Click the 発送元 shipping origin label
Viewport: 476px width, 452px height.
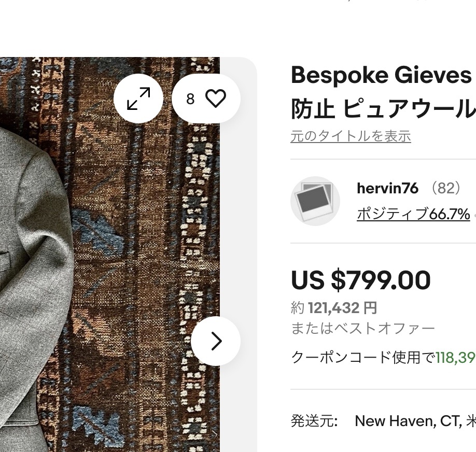click(314, 421)
